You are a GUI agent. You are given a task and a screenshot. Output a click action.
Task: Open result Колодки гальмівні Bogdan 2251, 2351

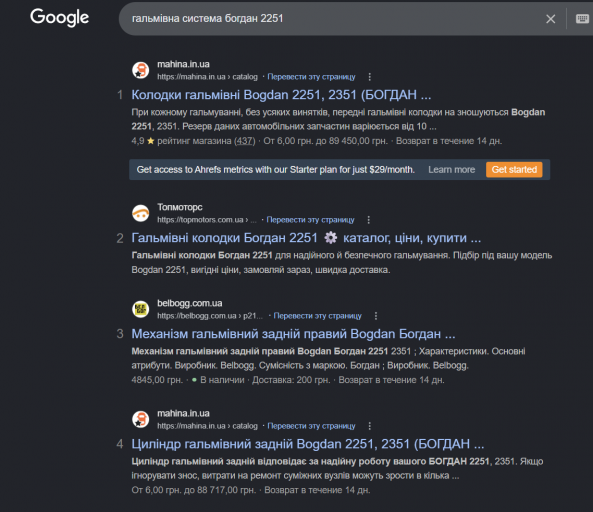tap(281, 95)
